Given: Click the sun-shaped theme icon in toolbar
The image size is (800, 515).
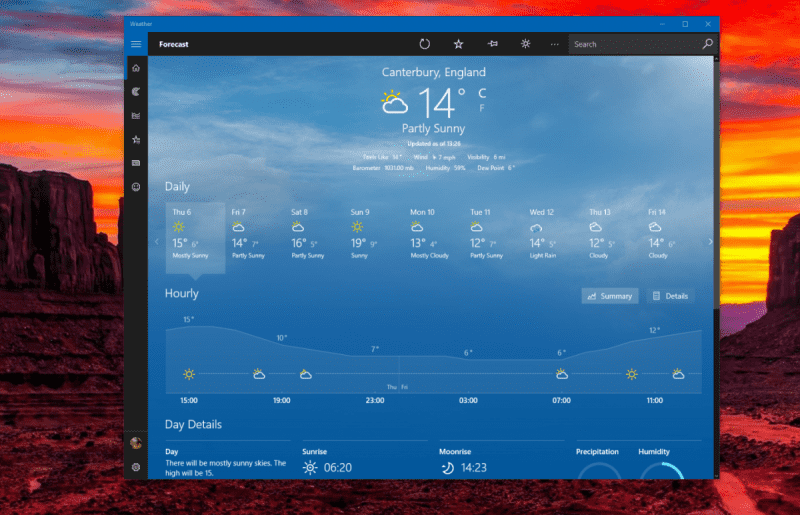Looking at the screenshot, I should [525, 44].
